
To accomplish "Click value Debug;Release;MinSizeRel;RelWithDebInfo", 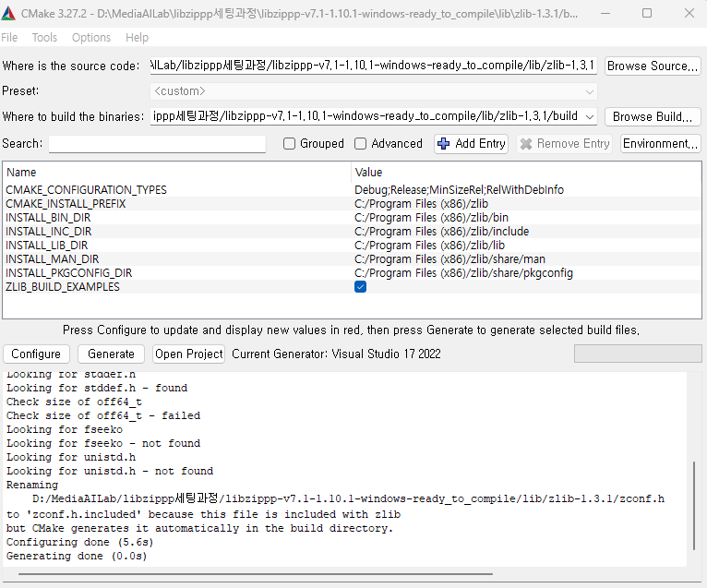I will click(459, 190).
